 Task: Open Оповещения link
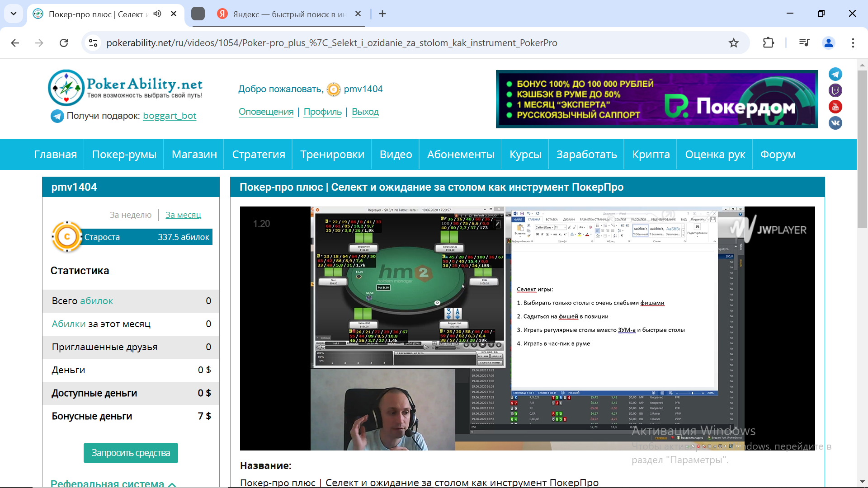coord(266,112)
